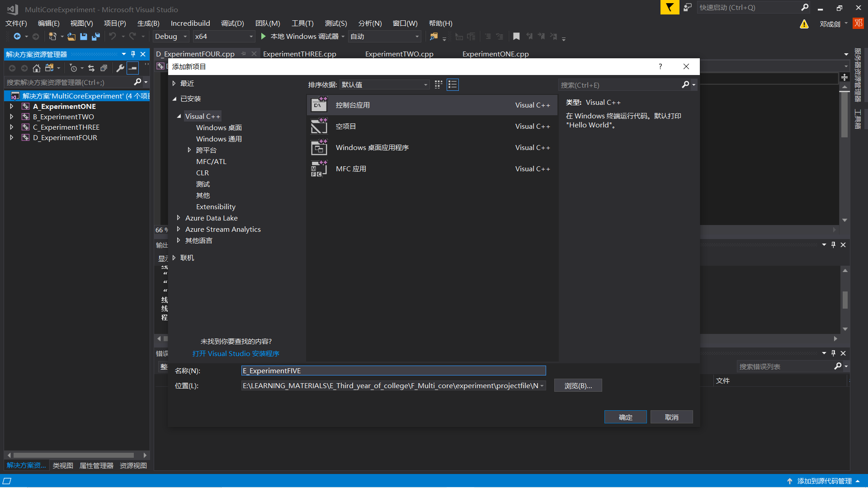The image size is (868, 488).
Task: Click the 确定 confirm button
Action: tap(625, 417)
